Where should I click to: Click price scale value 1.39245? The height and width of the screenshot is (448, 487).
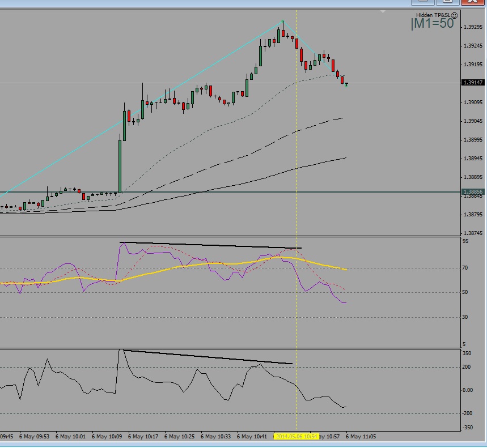pos(473,46)
